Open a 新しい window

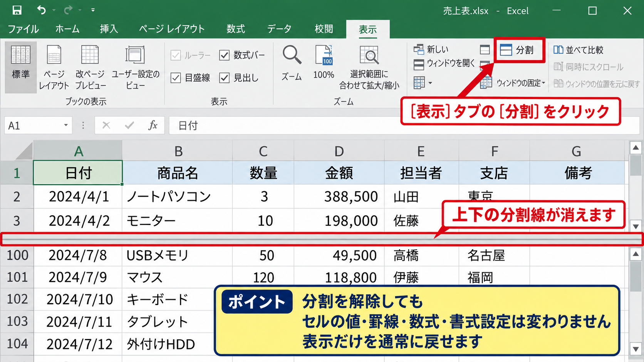(x=431, y=49)
